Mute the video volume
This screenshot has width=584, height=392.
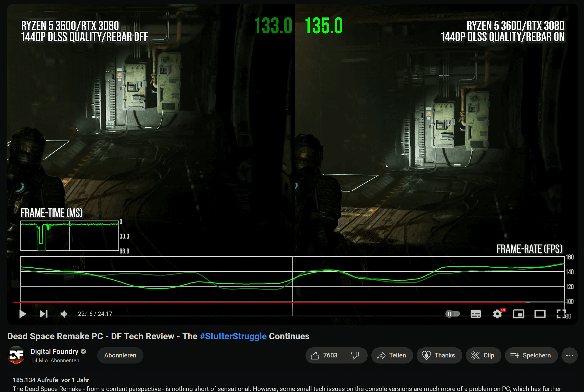[64, 314]
